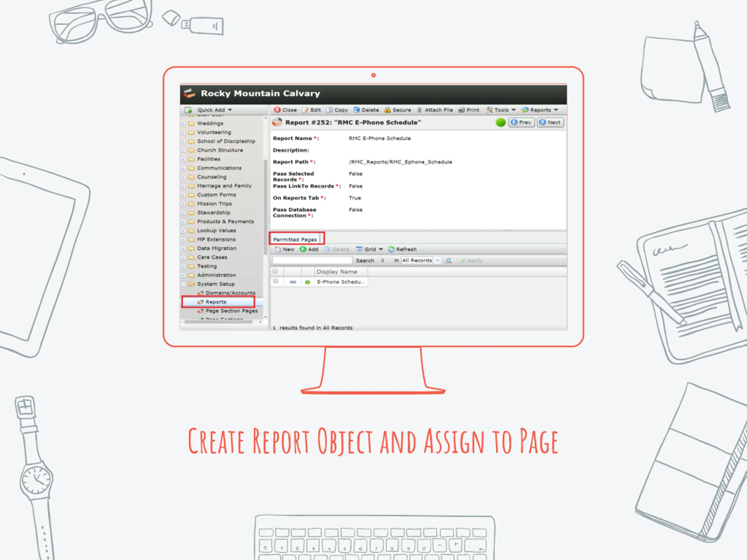Image resolution: width=747 pixels, height=560 pixels.
Task: Switch to the Permitted Pages tab
Action: (x=295, y=239)
